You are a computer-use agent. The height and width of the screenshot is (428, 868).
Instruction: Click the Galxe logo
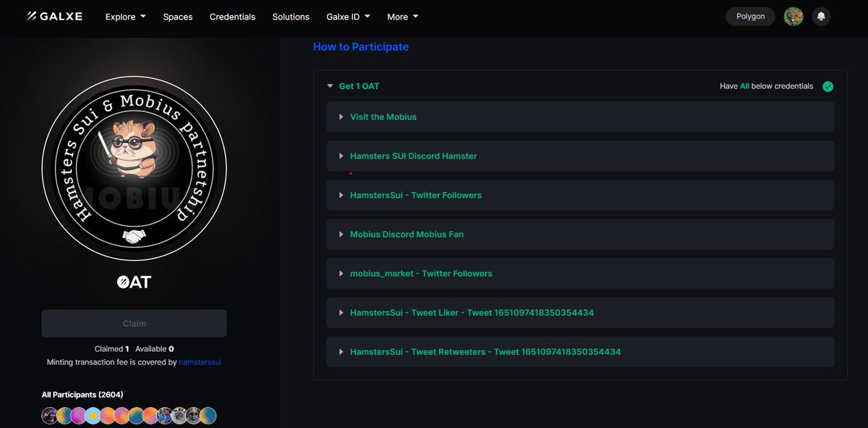(54, 16)
